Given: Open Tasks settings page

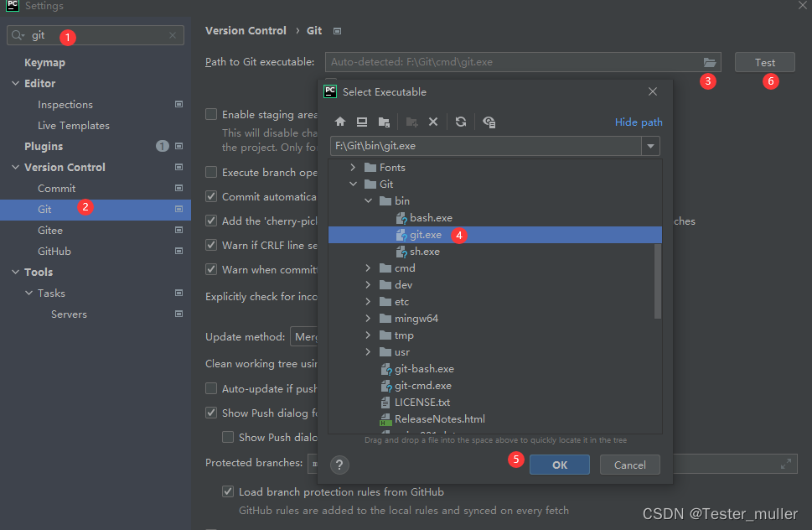Looking at the screenshot, I should (51, 294).
